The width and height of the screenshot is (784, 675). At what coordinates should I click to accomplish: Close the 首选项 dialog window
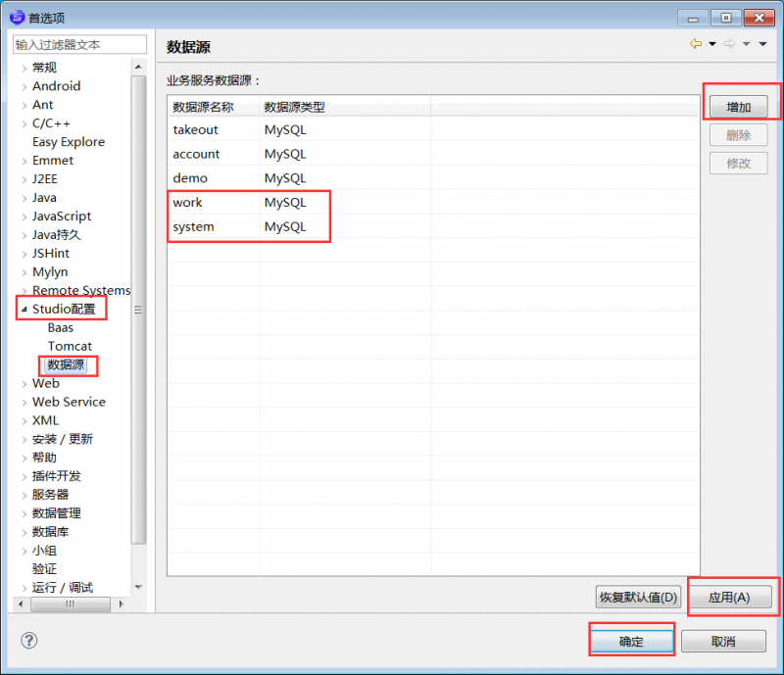pyautogui.click(x=759, y=18)
